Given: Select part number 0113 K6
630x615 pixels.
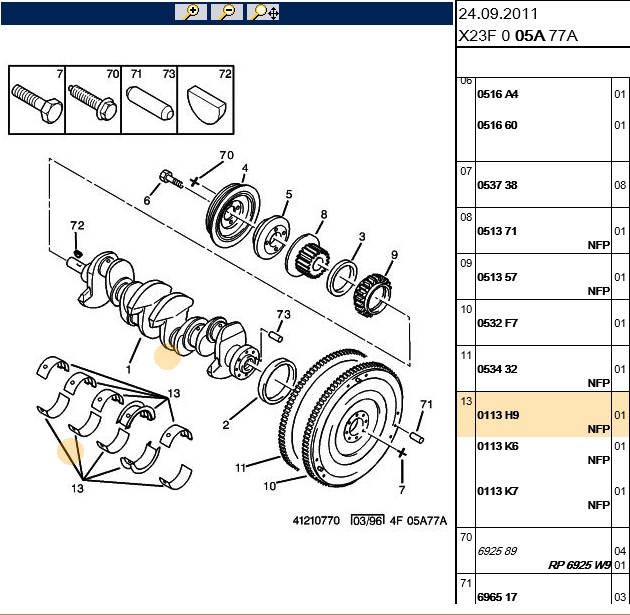Looking at the screenshot, I should click(x=497, y=446).
